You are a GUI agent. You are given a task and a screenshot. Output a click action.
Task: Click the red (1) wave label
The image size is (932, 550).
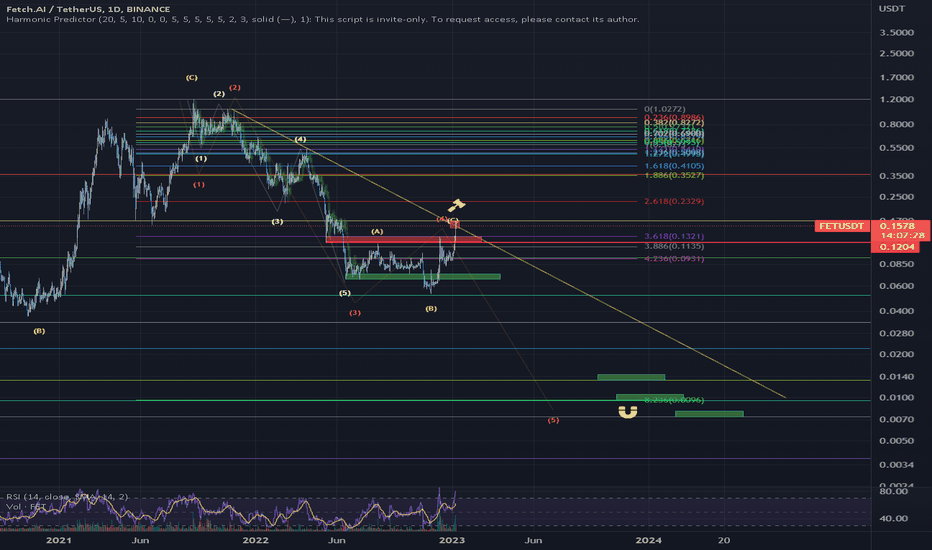[199, 185]
